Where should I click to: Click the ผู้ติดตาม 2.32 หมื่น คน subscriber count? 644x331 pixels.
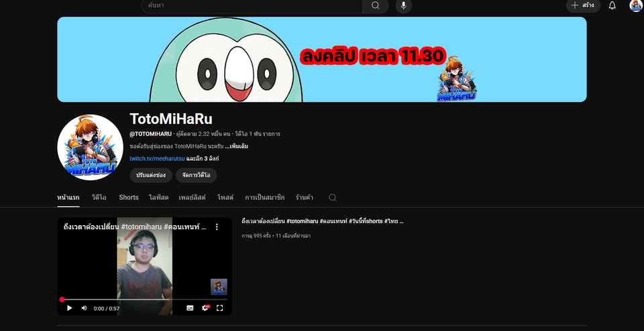point(203,134)
